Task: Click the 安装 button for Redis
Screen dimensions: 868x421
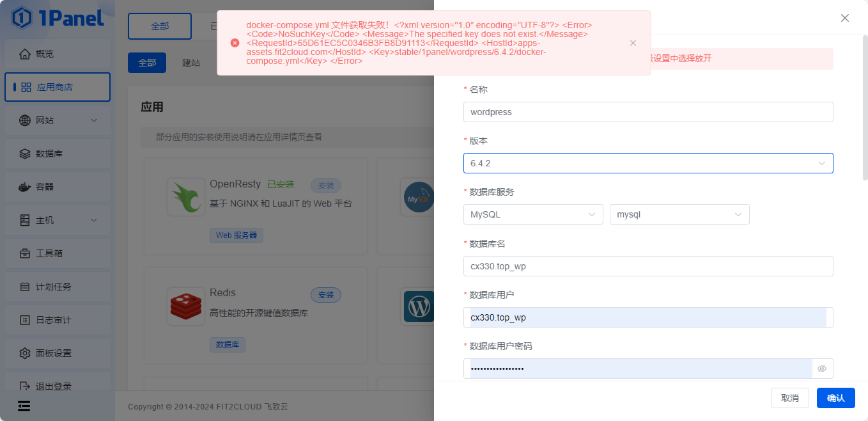Action: click(326, 295)
